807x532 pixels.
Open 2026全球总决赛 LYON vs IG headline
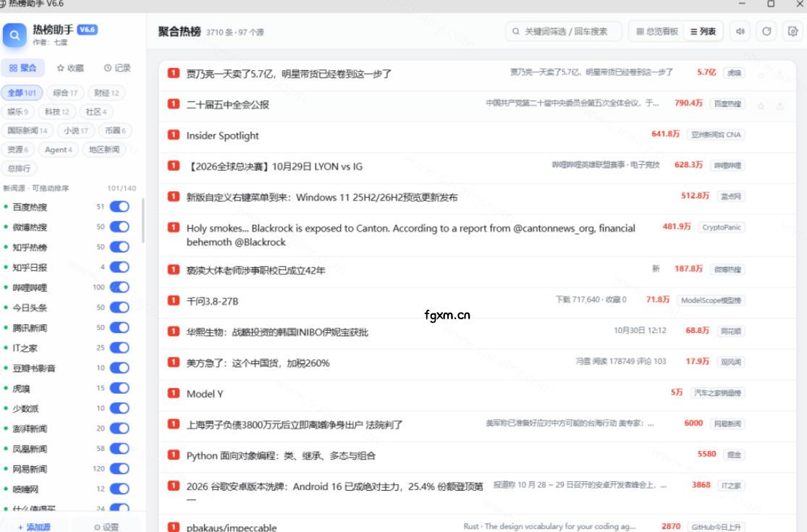(x=274, y=166)
